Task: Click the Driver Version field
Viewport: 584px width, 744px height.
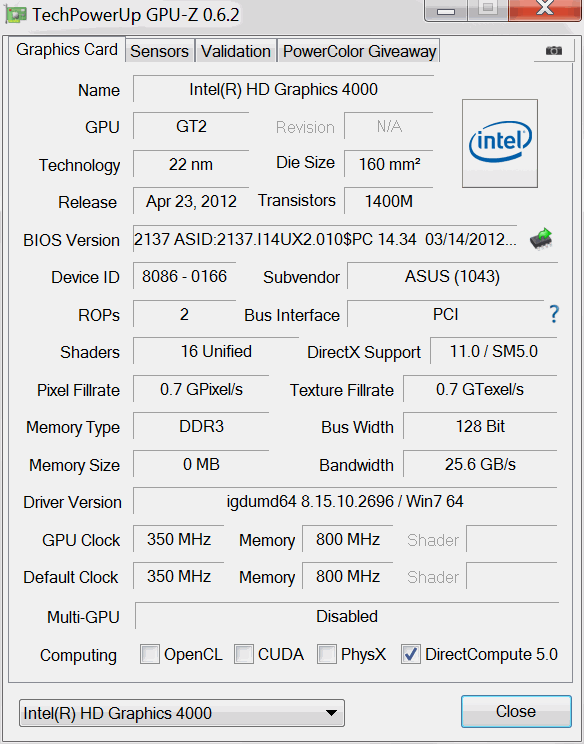Action: pos(345,501)
